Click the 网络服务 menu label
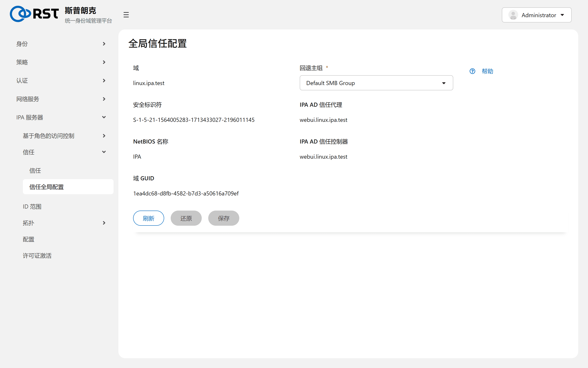This screenshot has height=368, width=588. [x=28, y=99]
